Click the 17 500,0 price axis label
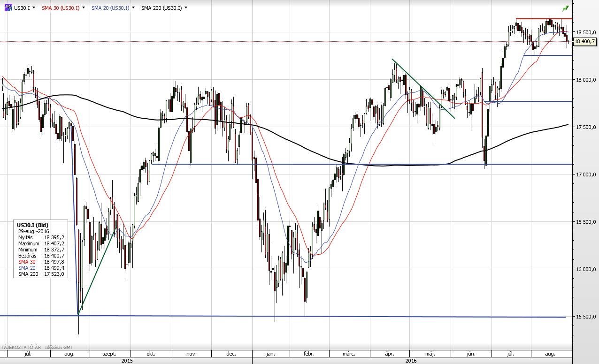This screenshot has height=364, width=599. [x=585, y=127]
